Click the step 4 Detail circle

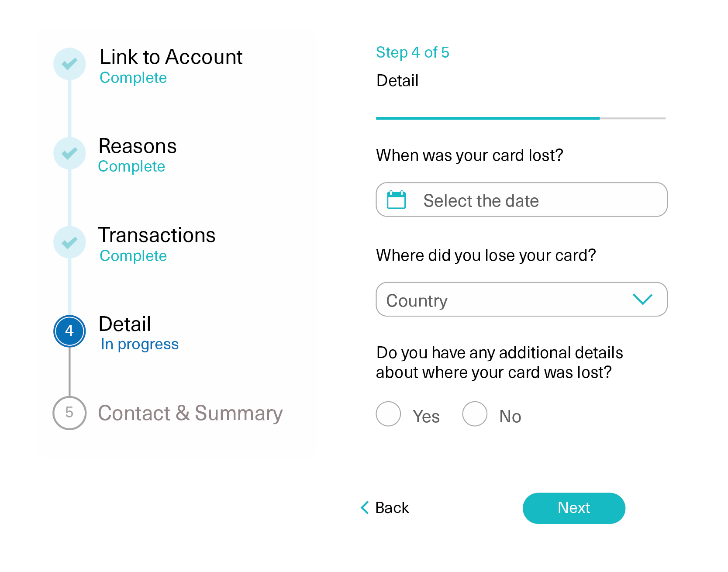69,331
